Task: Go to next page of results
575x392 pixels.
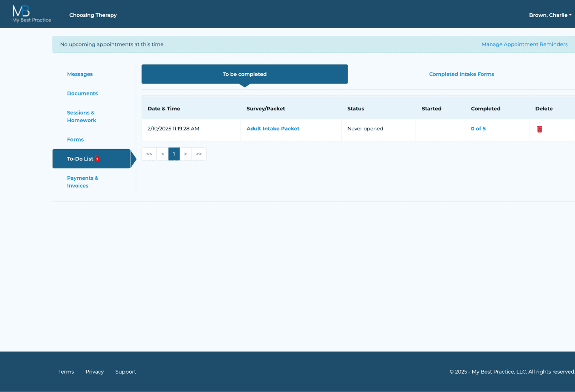Action: pyautogui.click(x=186, y=154)
